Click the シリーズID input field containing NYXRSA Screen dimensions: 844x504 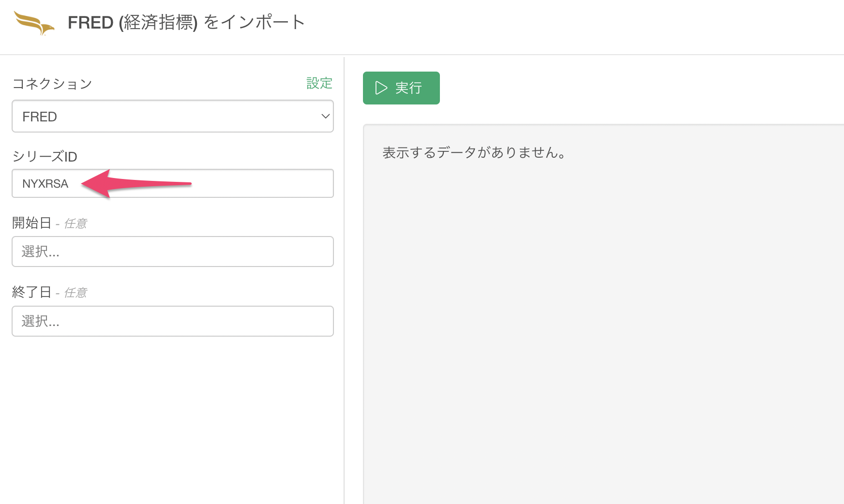[x=173, y=183]
